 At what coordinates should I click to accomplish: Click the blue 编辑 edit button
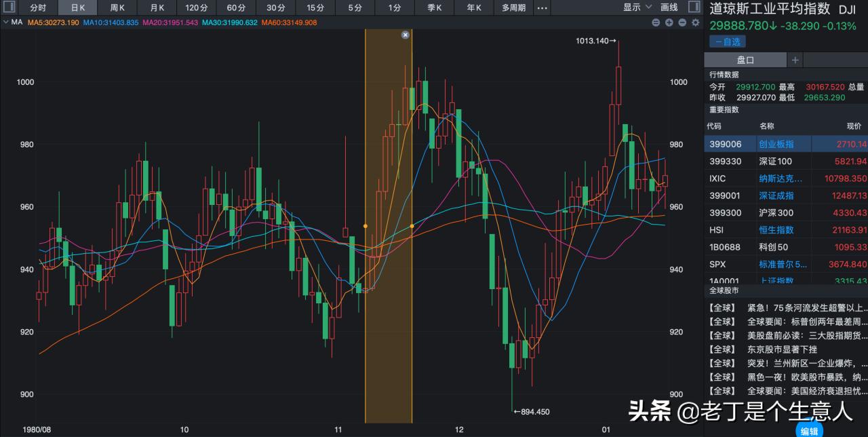click(810, 431)
